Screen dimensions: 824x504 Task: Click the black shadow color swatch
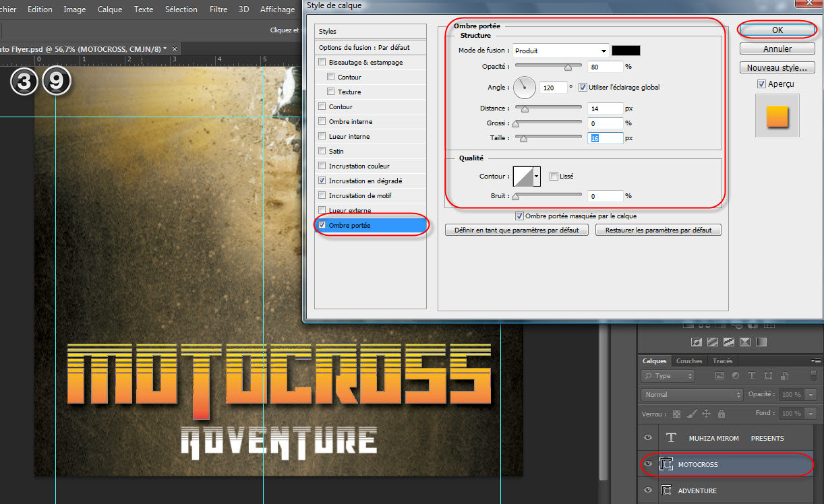point(626,51)
